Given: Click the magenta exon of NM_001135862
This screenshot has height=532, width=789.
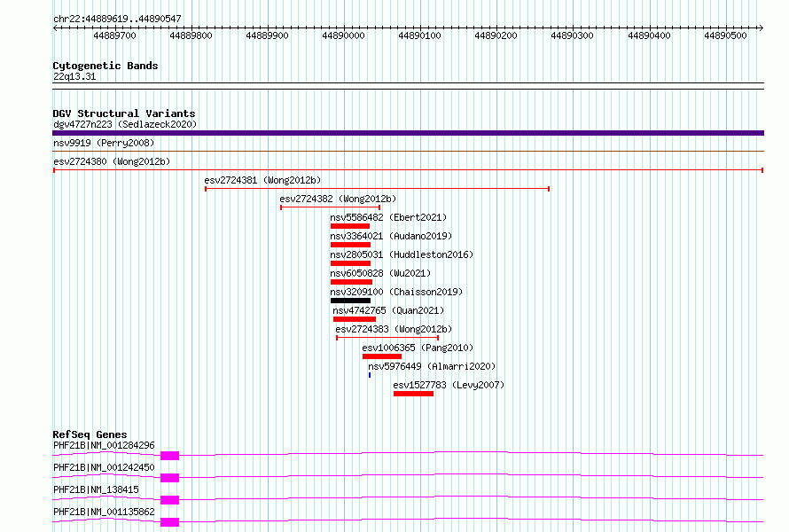Looking at the screenshot, I should pyautogui.click(x=169, y=522).
